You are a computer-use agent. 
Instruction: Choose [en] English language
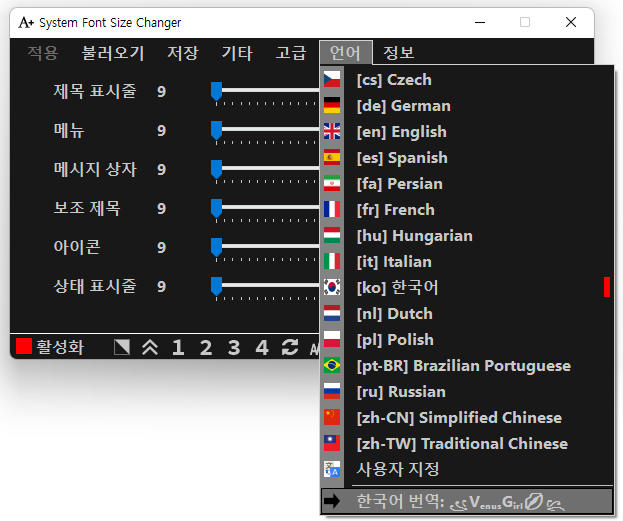(467, 132)
